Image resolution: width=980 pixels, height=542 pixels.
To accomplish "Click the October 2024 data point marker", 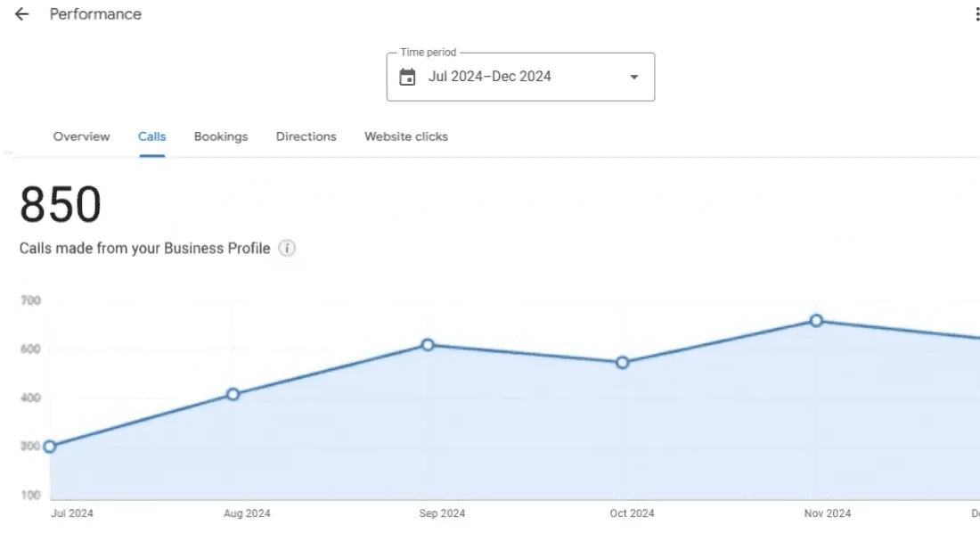I will coord(621,363).
